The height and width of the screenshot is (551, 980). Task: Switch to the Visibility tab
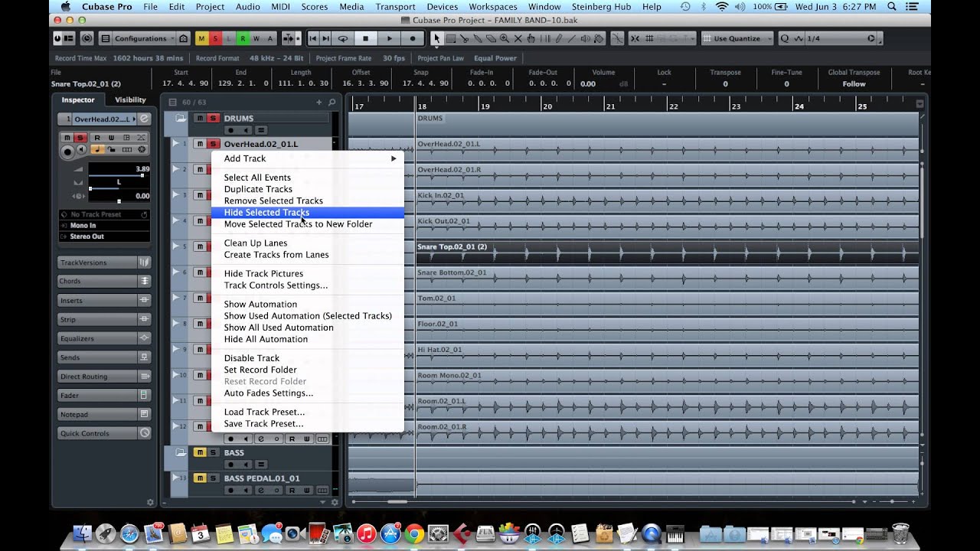coord(130,99)
